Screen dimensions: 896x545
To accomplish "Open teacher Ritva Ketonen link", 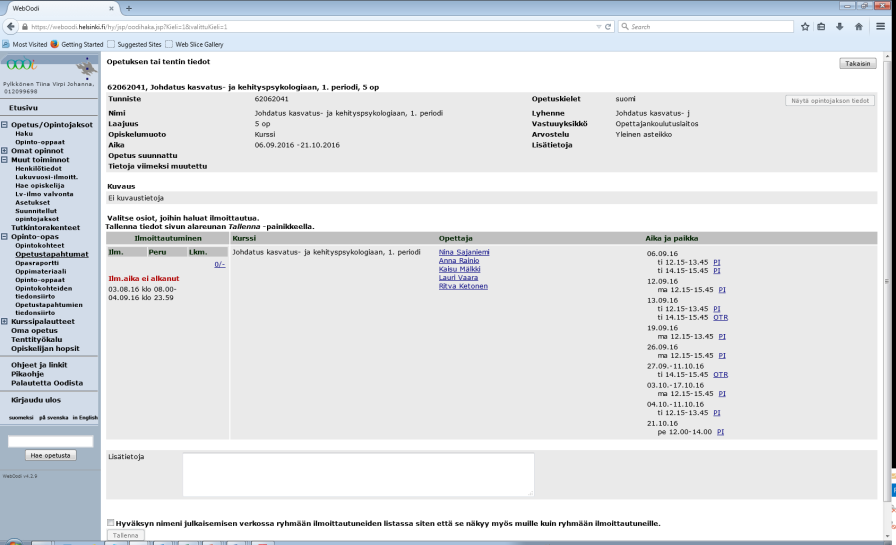I will 463,286.
